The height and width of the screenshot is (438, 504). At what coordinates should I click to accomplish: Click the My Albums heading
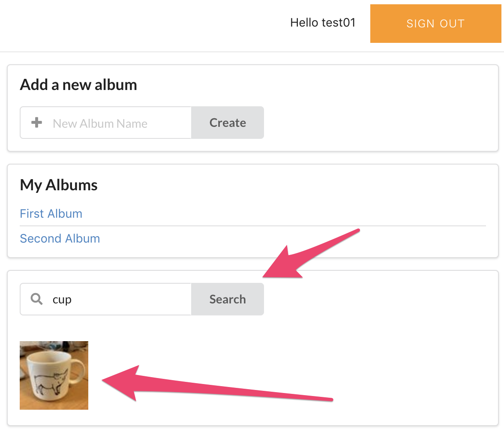coord(58,185)
